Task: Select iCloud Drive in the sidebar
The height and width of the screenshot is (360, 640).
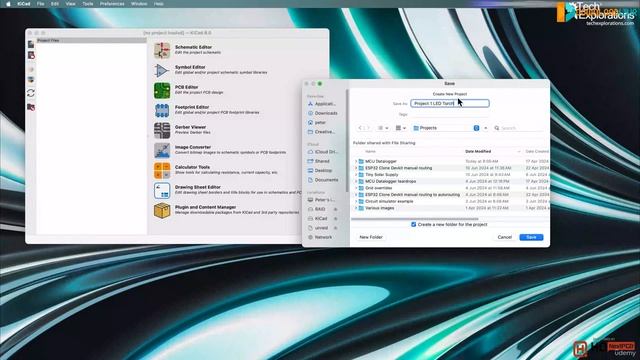Action: click(x=323, y=152)
